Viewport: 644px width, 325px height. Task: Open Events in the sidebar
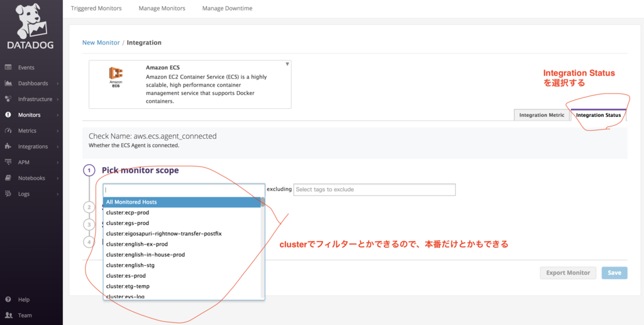coord(26,67)
